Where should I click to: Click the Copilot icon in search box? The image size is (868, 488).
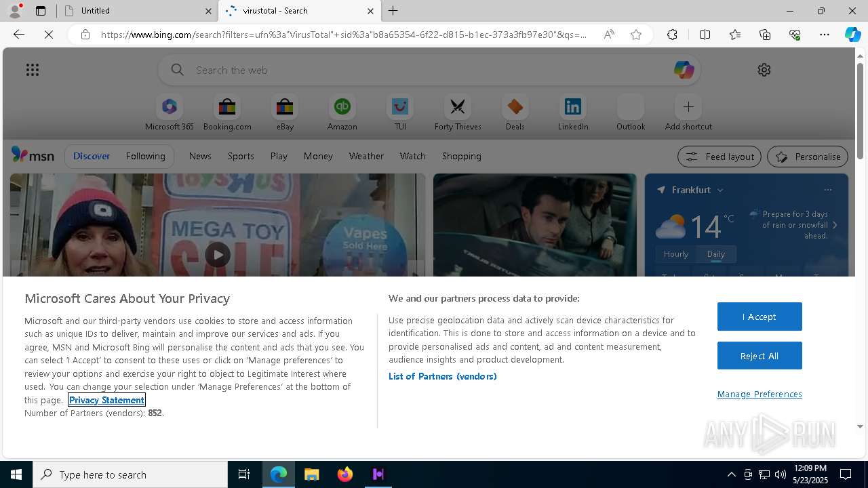[x=684, y=70]
